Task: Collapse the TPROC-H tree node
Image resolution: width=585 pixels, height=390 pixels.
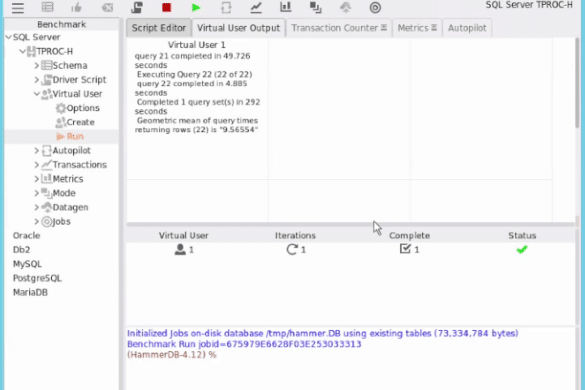Action: pyautogui.click(x=22, y=51)
